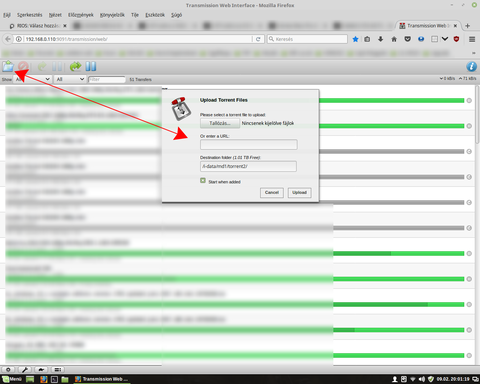Viewport: 480px width, 384px height.
Task: Toggle compact view icon in bottom bar
Action: click(58, 369)
